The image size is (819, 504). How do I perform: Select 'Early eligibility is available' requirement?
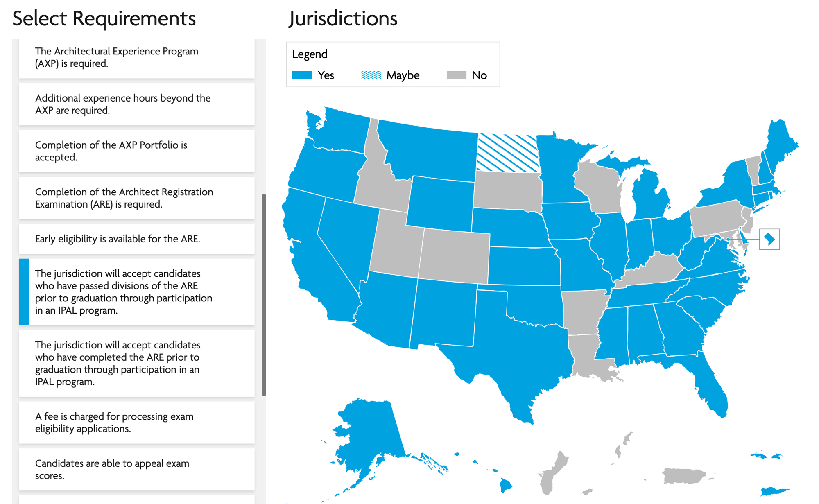(137, 239)
